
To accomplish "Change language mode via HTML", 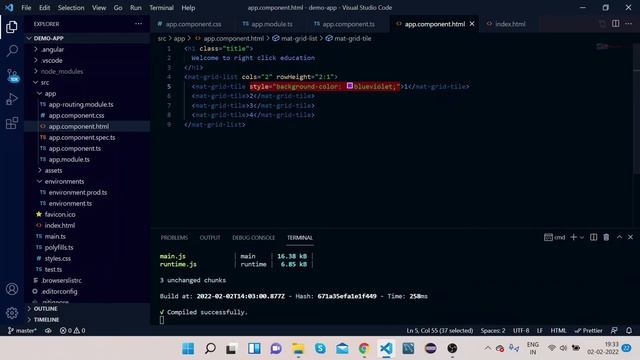I will 558,331.
